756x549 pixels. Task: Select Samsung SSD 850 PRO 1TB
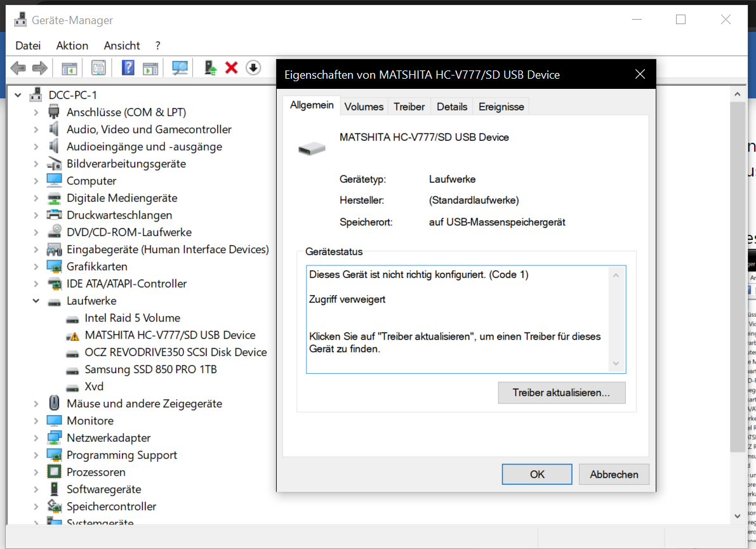click(x=151, y=369)
